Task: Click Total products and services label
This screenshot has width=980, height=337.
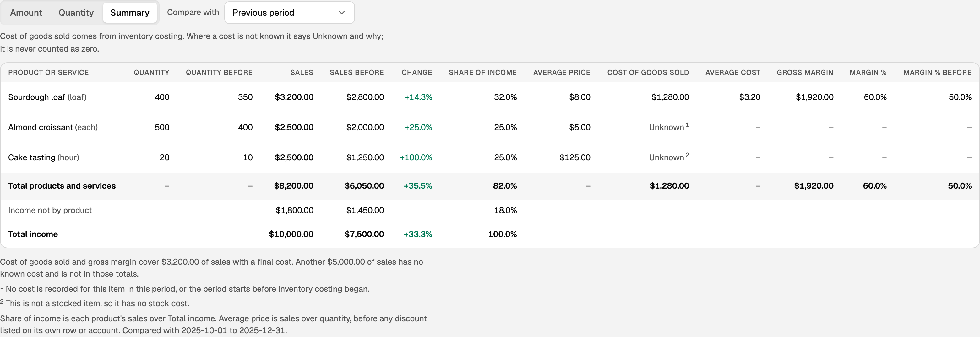Action: pyautogui.click(x=62, y=186)
